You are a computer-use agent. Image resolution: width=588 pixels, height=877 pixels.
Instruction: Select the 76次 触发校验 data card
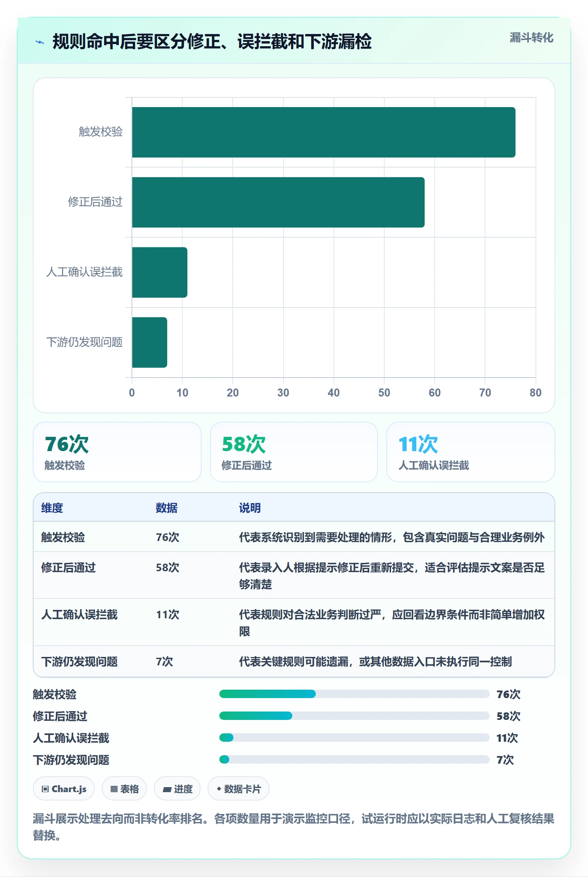click(117, 452)
